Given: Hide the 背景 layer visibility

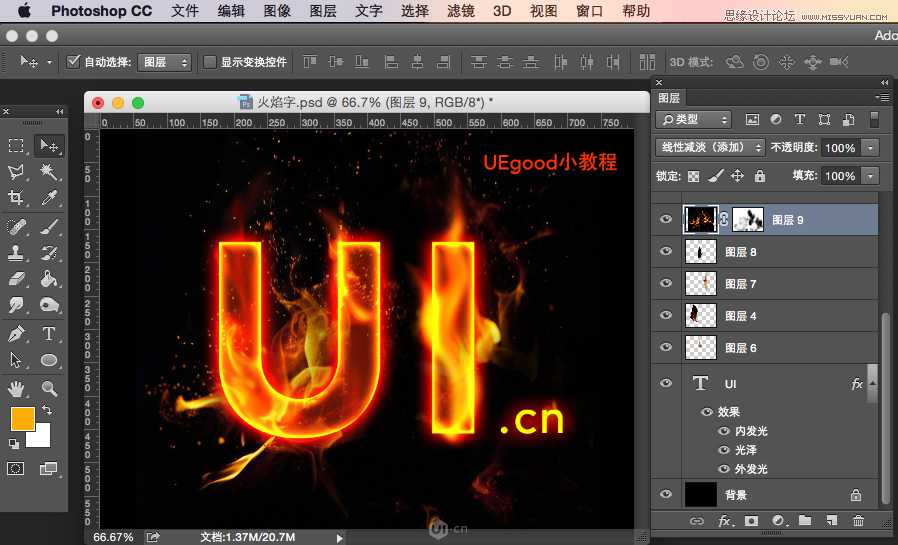Looking at the screenshot, I should (x=666, y=494).
